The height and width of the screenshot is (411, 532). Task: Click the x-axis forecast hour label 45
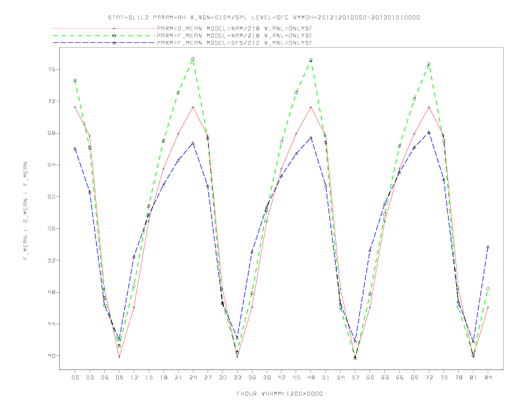click(296, 377)
